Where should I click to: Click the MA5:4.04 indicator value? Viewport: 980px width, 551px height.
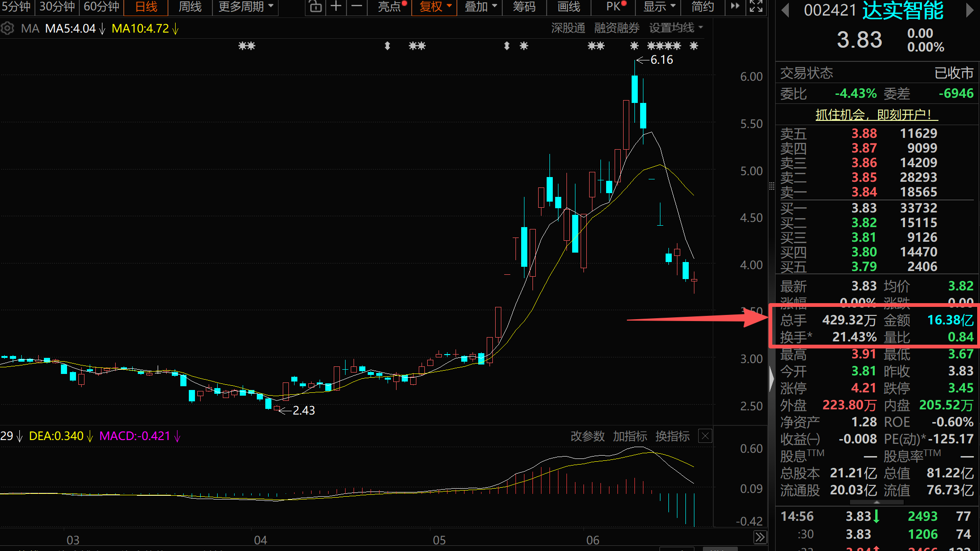(70, 29)
